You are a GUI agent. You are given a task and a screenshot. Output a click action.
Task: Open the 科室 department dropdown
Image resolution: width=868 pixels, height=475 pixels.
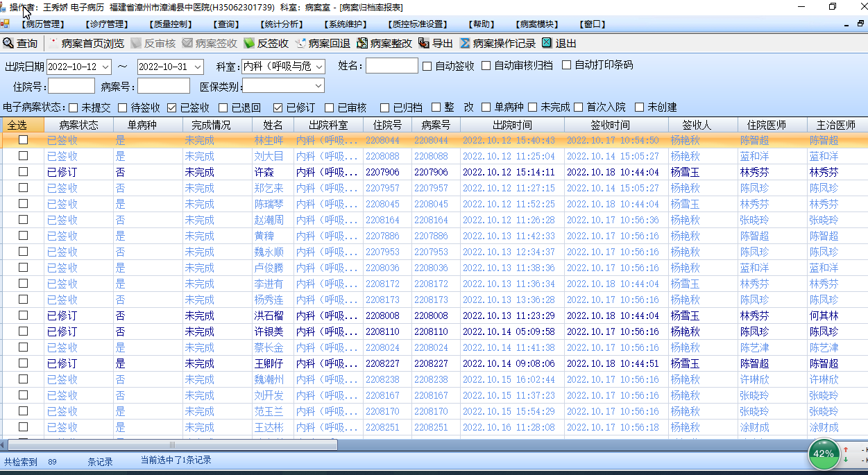[319, 67]
